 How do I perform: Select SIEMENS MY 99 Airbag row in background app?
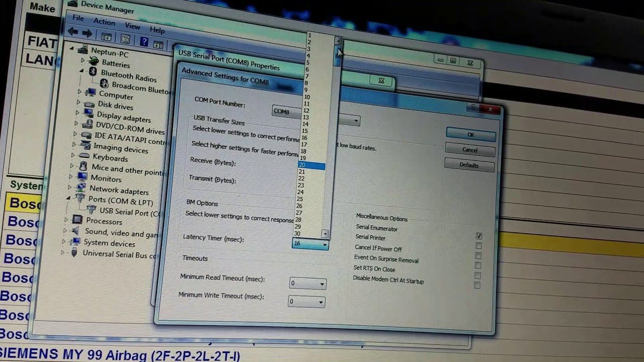coord(120,354)
